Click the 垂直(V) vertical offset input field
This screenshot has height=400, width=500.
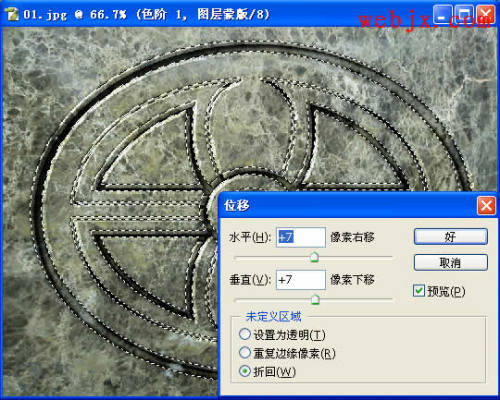click(301, 280)
